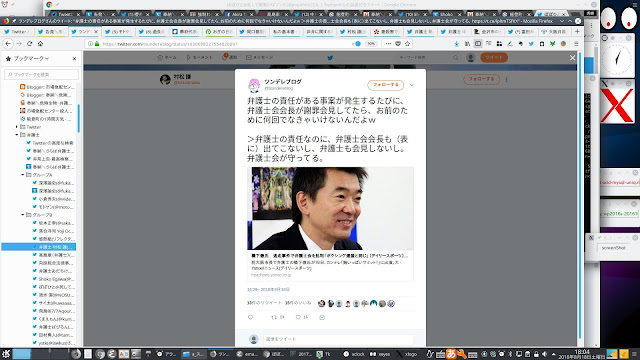
Task: Close the bookmarks sidebar
Action: tap(74, 59)
